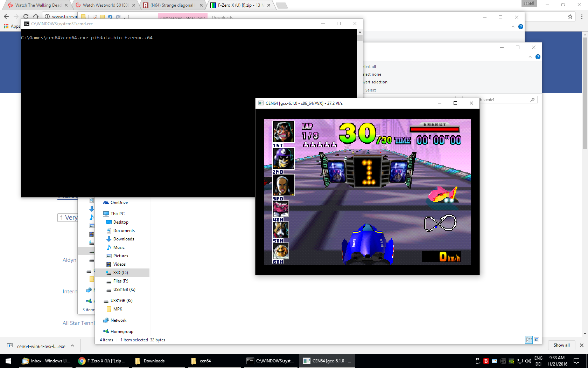Close the Westworld browser tab

tap(134, 5)
